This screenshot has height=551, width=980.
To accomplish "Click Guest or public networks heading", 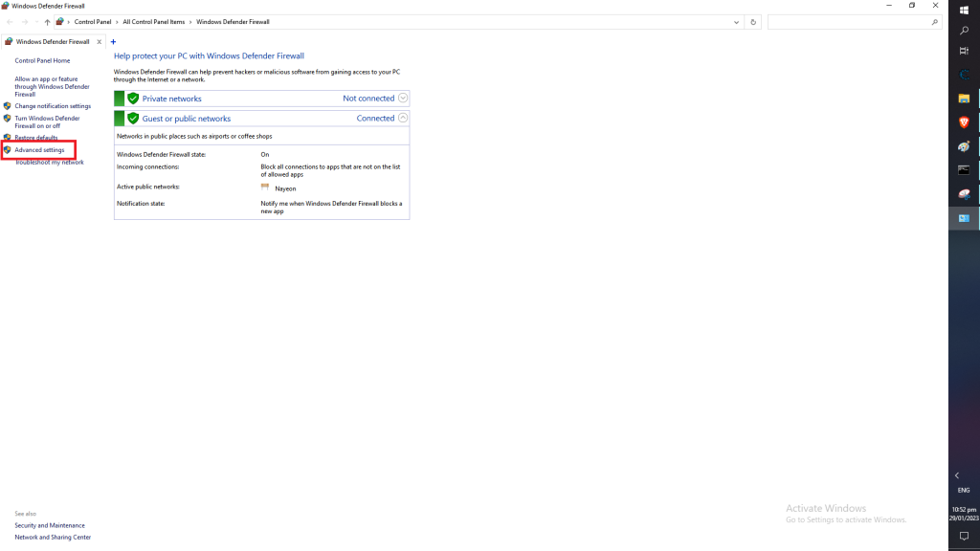I will (x=187, y=119).
